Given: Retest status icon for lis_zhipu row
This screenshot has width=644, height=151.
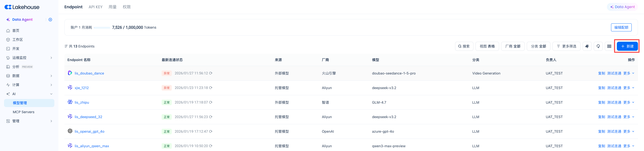Looking at the screenshot, I should [x=211, y=102].
